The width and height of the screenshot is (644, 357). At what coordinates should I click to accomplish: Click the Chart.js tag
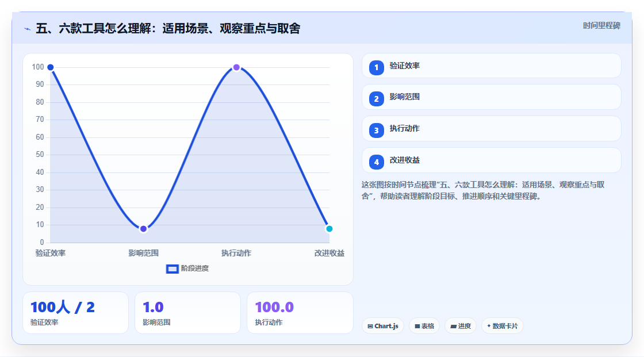383,326
